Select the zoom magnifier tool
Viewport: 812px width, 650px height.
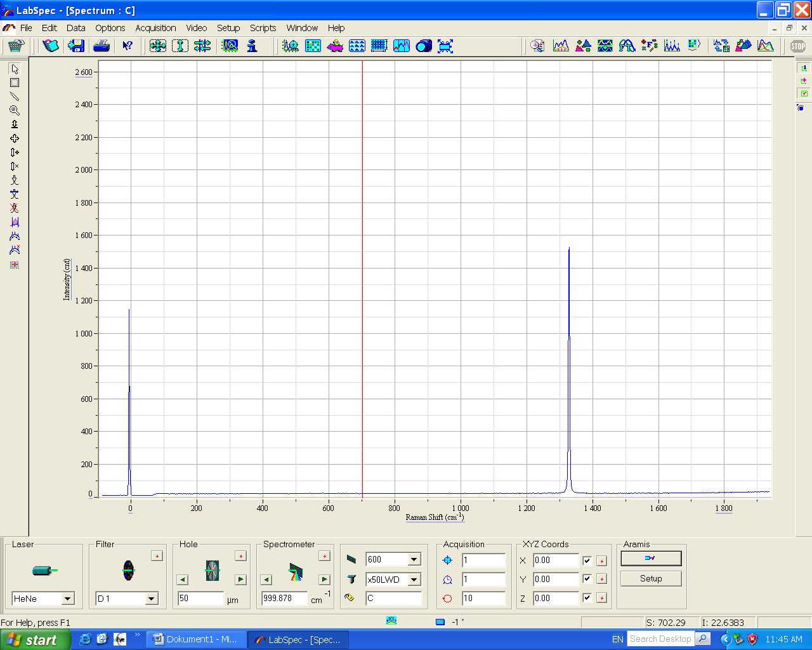click(15, 110)
